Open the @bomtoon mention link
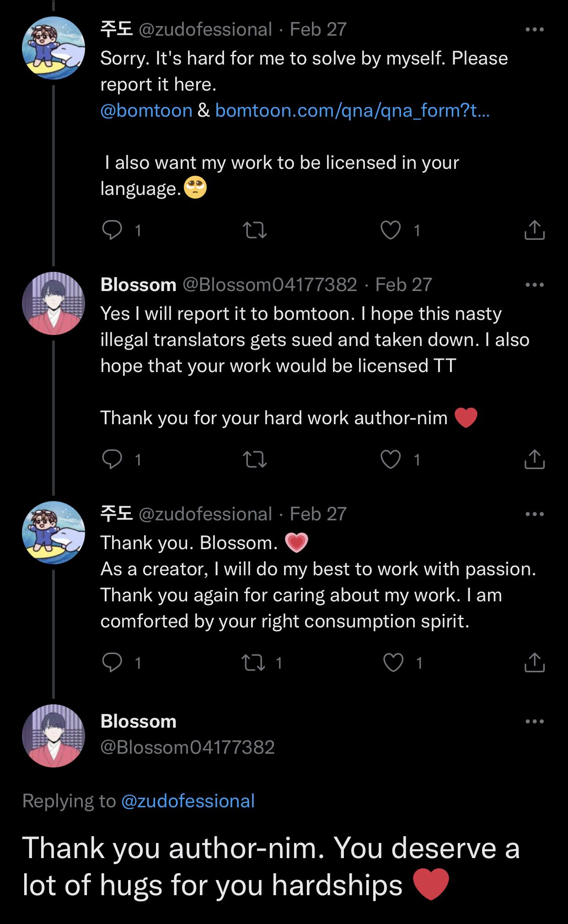Viewport: 568px width, 924px height. (x=146, y=111)
